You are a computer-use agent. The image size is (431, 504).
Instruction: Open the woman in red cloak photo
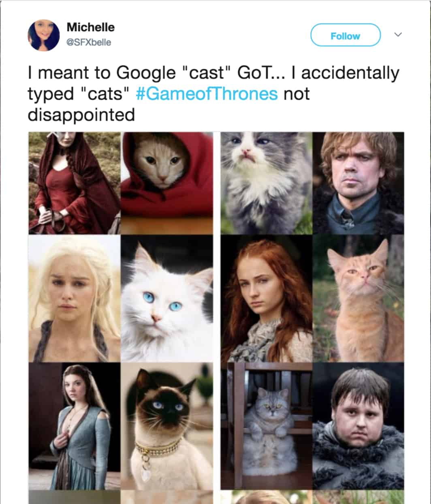point(75,183)
